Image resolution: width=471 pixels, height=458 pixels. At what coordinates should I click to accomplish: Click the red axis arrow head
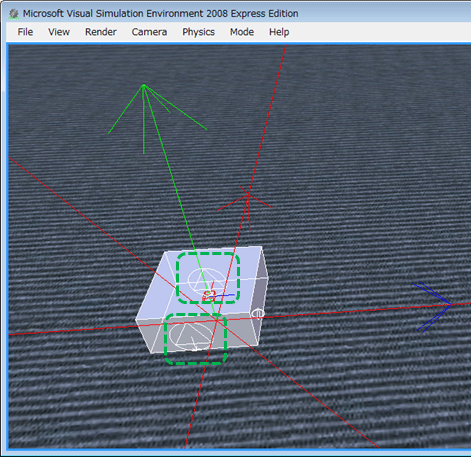click(245, 208)
